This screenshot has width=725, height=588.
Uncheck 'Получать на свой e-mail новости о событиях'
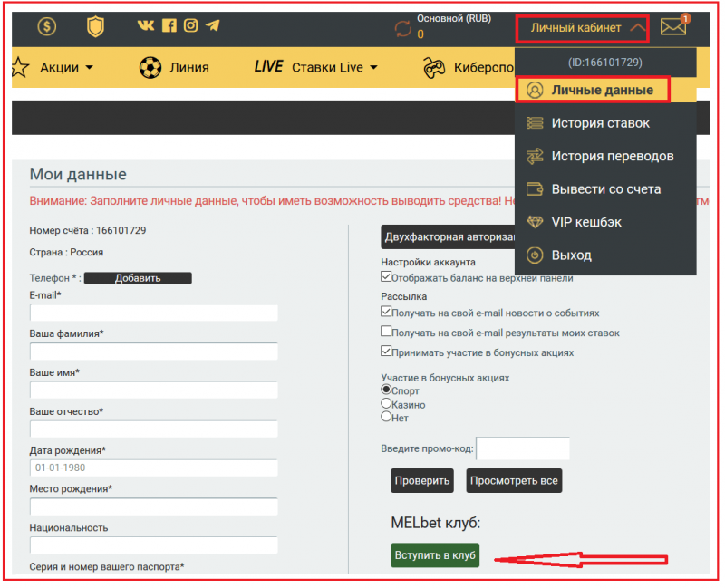pyautogui.click(x=386, y=312)
